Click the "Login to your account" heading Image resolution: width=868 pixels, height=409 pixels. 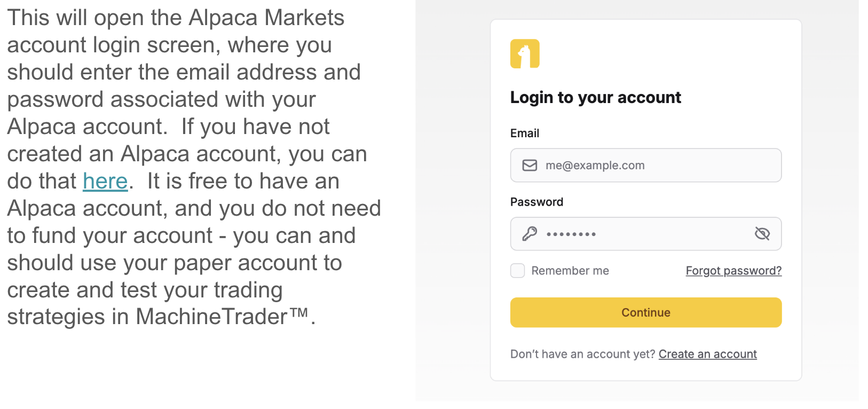tap(595, 98)
